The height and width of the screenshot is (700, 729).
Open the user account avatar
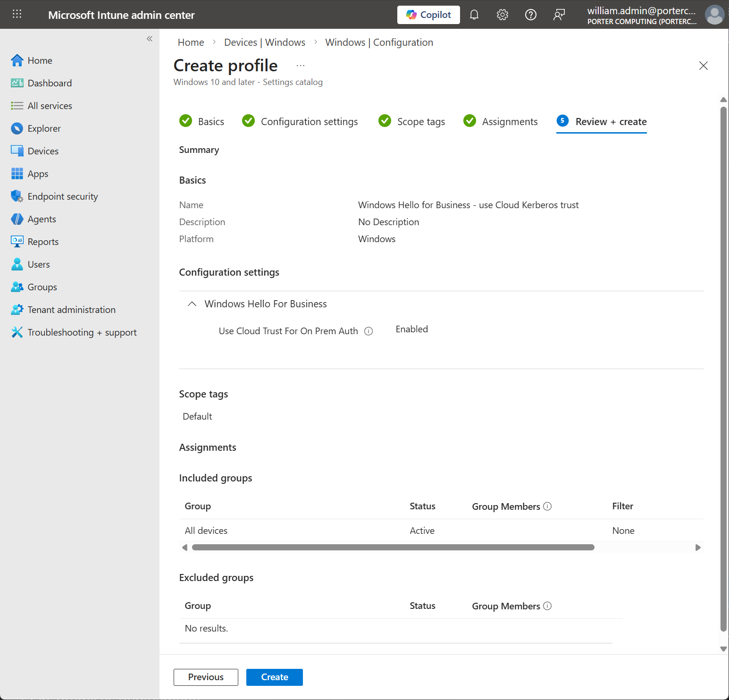714,15
